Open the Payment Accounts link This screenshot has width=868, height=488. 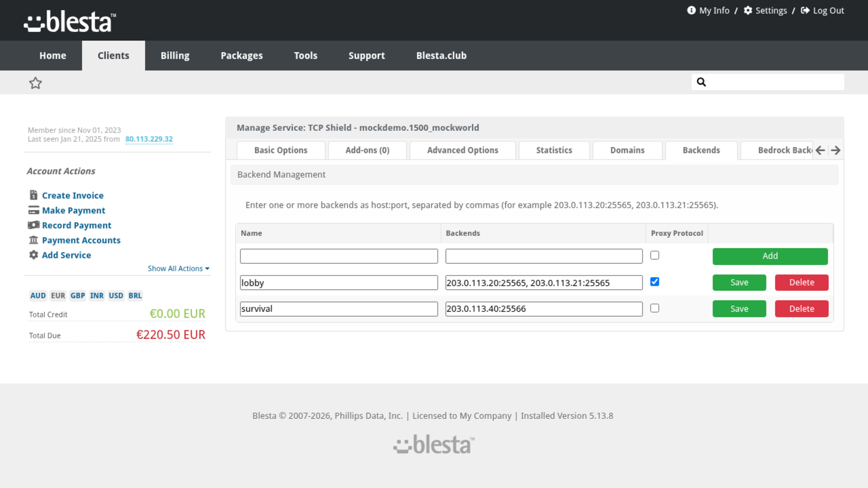click(x=81, y=240)
